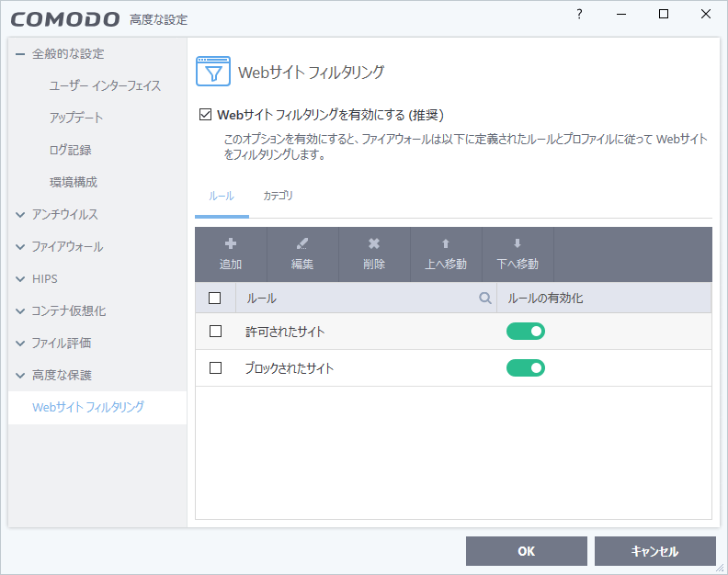Collapse the 全般的な設定 section
Image resolution: width=728 pixels, height=575 pixels.
(20, 54)
